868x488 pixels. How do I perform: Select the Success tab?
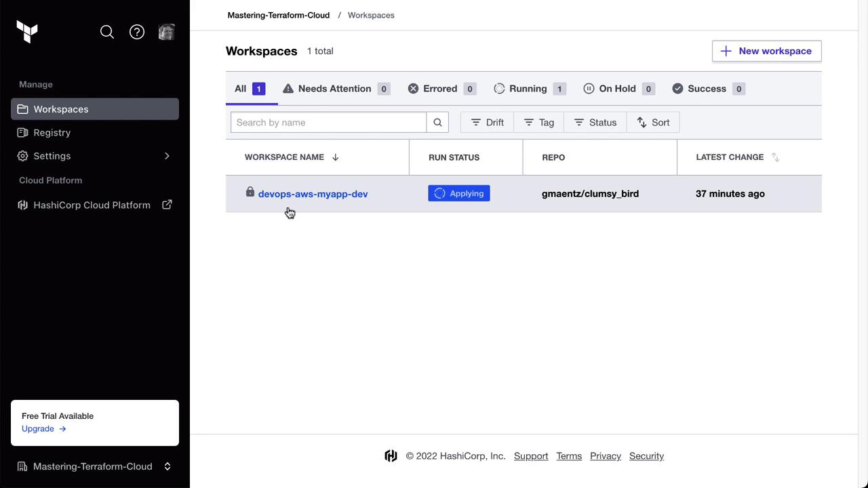tap(709, 89)
